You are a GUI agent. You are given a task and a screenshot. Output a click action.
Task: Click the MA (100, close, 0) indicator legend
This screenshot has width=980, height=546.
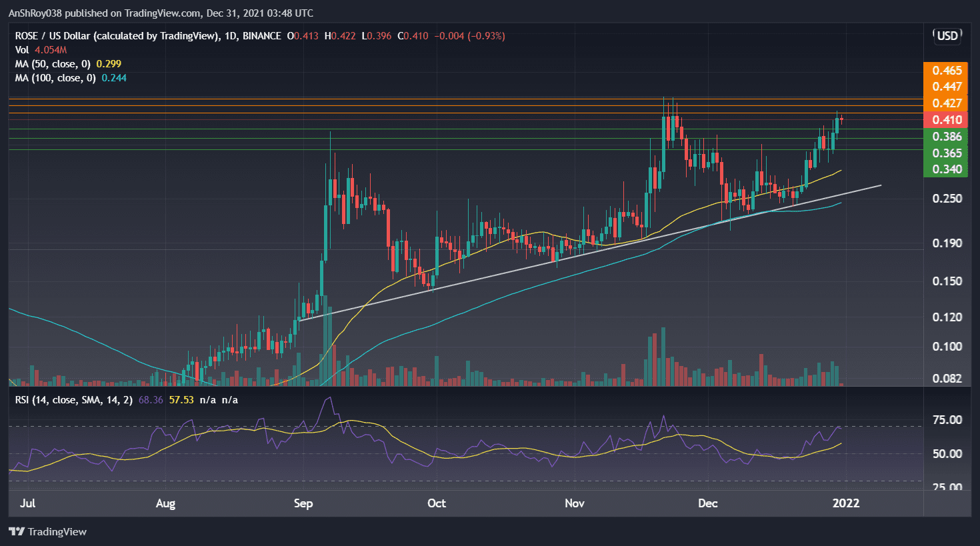tap(55, 77)
